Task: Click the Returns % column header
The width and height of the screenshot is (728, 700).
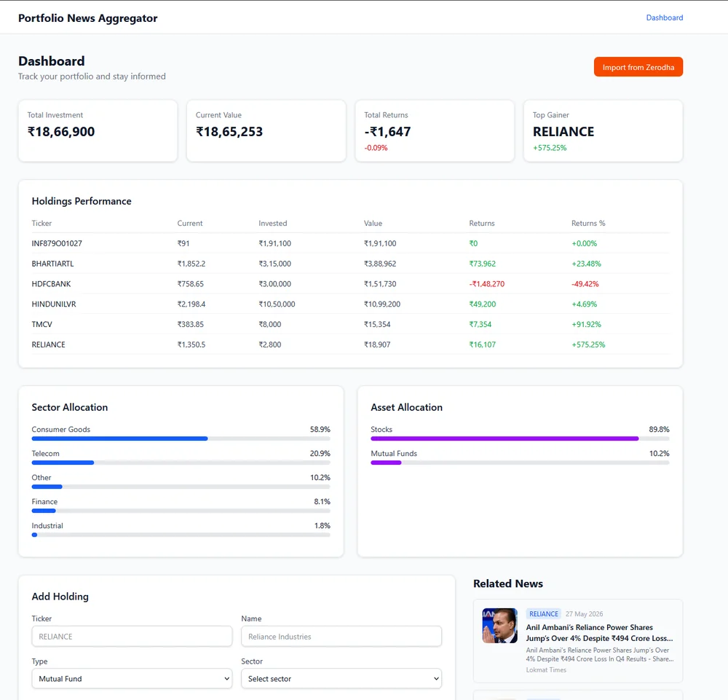Action: tap(588, 223)
